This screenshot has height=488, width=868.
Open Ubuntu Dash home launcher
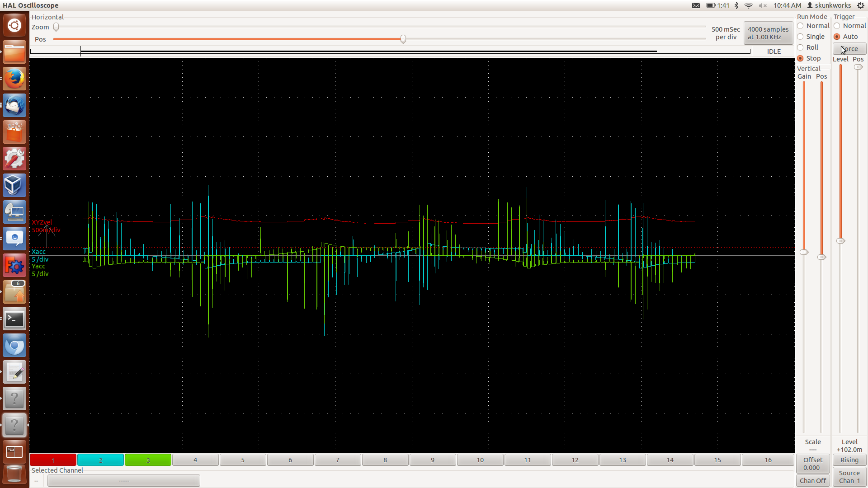click(14, 25)
